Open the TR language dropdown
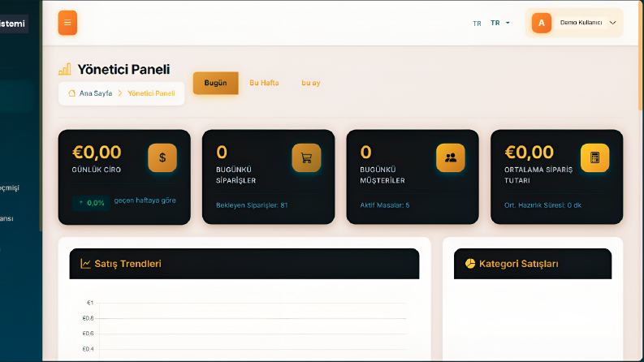The image size is (644, 362). tap(500, 23)
